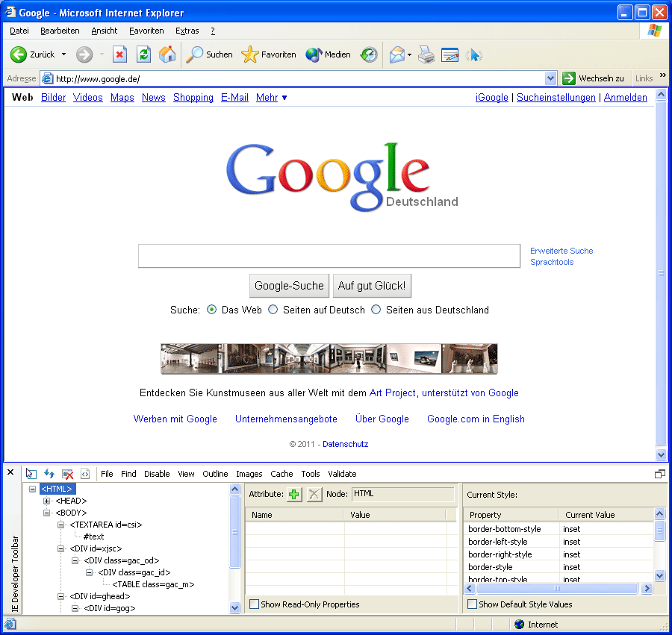Image resolution: width=672 pixels, height=635 pixels.
Task: Select the 'Das Web' radio button
Action: [x=211, y=310]
